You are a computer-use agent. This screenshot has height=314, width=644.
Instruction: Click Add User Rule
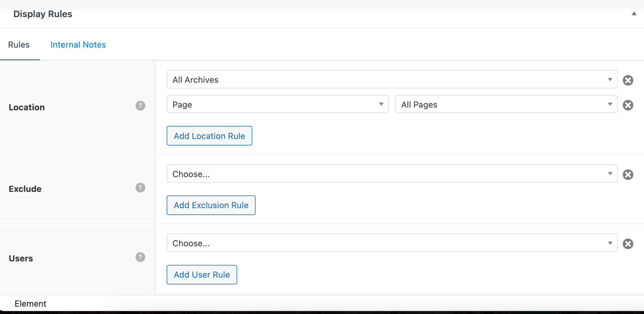pyautogui.click(x=202, y=274)
